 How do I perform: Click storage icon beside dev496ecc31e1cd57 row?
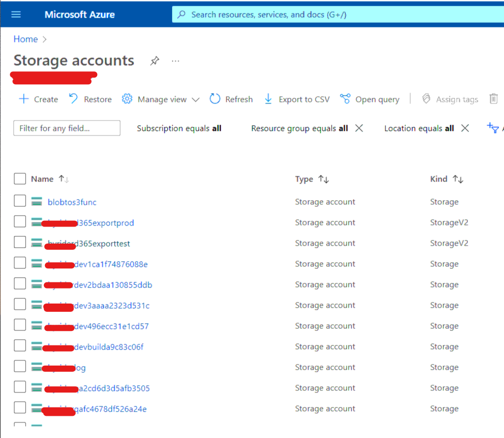point(37,326)
